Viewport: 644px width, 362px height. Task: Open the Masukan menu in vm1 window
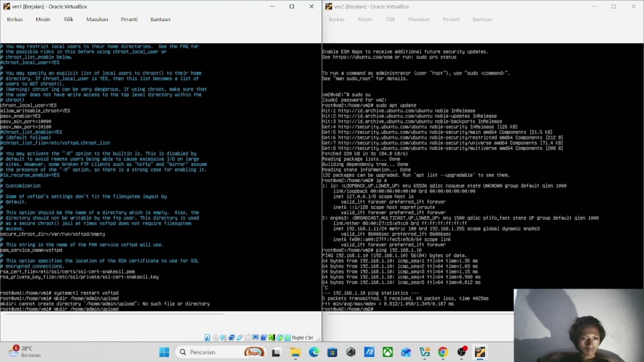point(97,19)
